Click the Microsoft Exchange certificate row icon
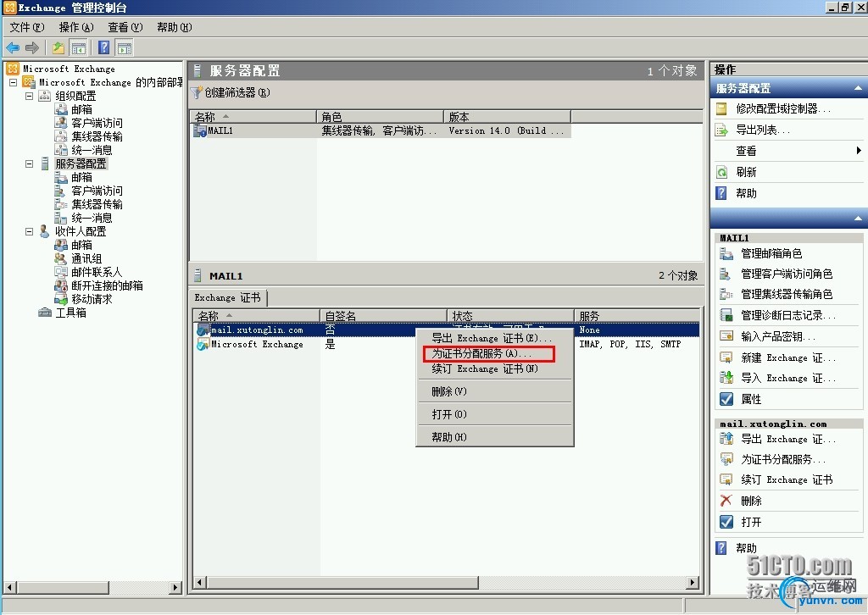This screenshot has width=868, height=615. 203,344
